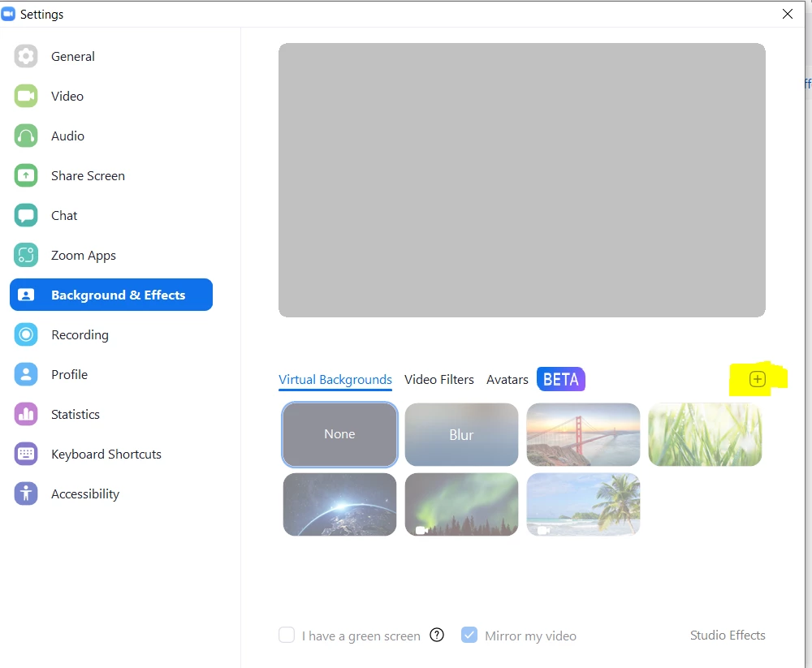Screen dimensions: 812x668
Task: Choose the green grass background
Action: [705, 434]
